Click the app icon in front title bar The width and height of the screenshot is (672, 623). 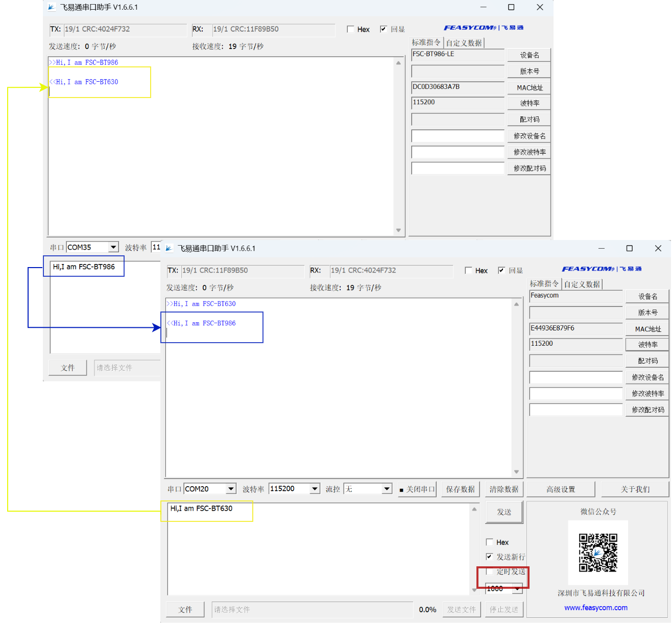point(170,249)
